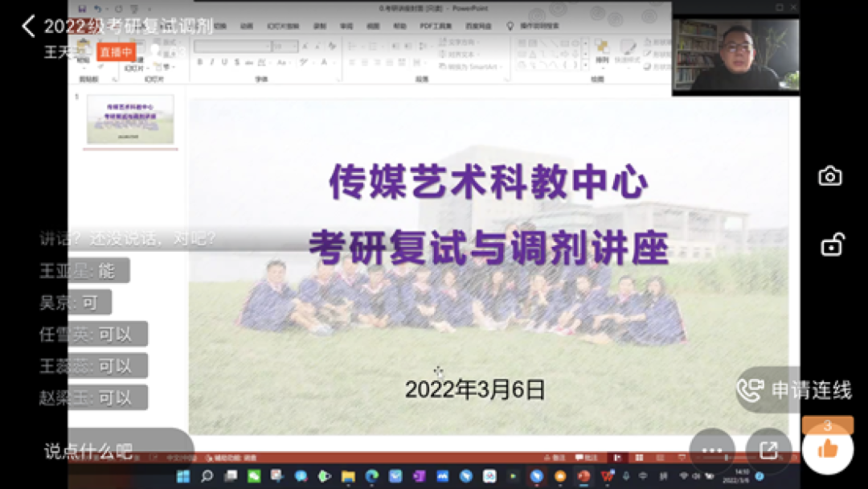This screenshot has height=489, width=868.
Task: Click the 备注 notes button in status bar
Action: coord(555,458)
